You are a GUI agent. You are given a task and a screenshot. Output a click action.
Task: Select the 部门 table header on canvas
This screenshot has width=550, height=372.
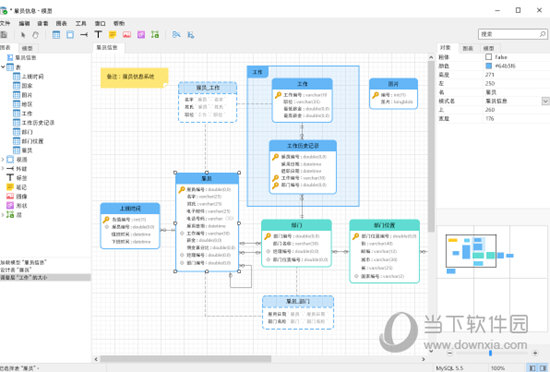click(296, 225)
